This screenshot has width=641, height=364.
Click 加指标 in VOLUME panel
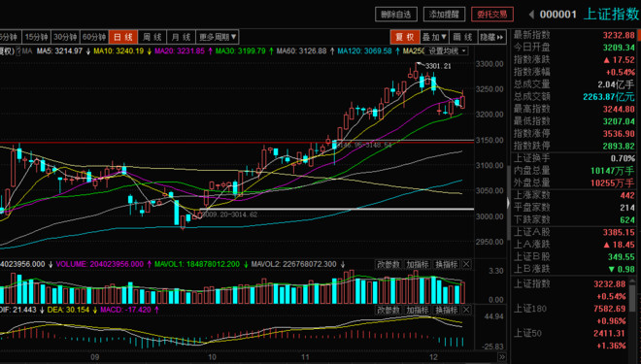coord(417,264)
